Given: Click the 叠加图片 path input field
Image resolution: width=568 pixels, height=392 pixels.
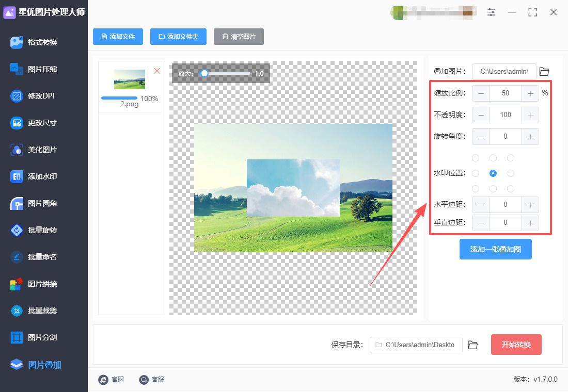Looking at the screenshot, I should click(504, 71).
